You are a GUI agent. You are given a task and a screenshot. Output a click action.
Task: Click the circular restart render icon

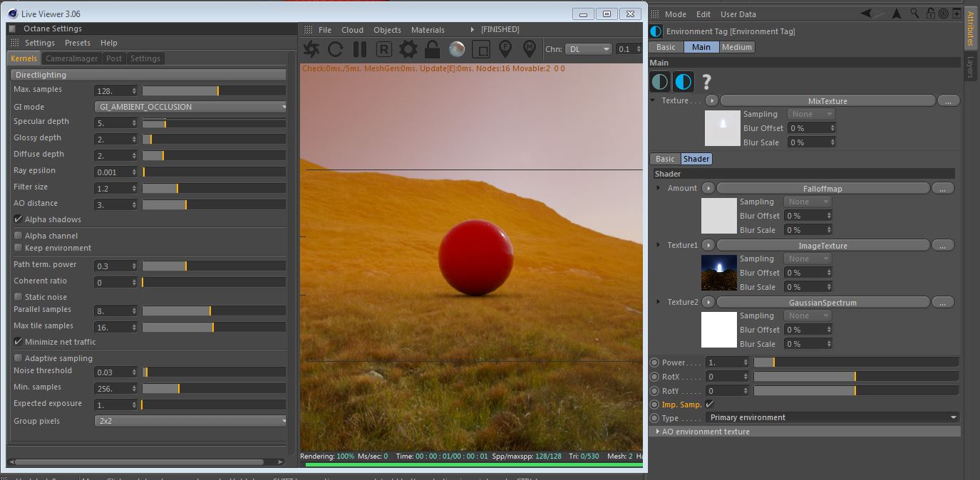click(x=336, y=49)
